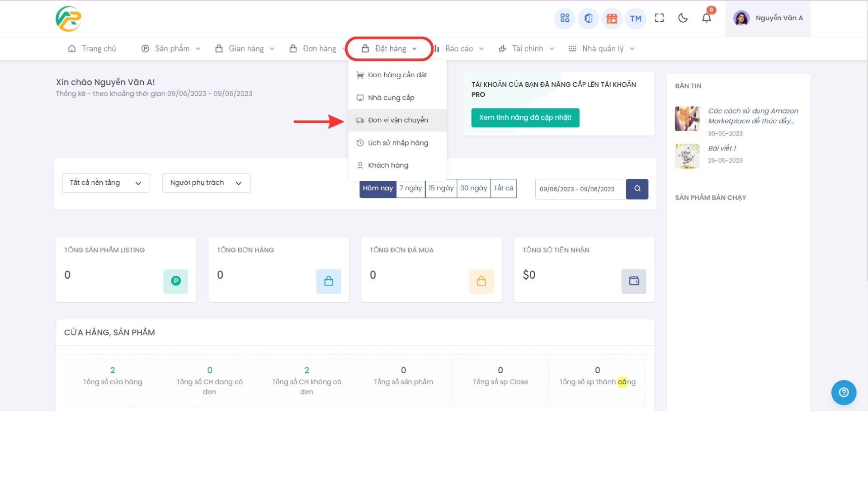Open the help question mark button

coord(844,392)
